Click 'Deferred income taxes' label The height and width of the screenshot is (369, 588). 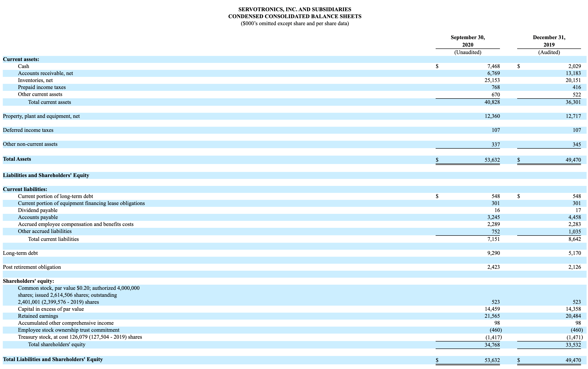28,130
